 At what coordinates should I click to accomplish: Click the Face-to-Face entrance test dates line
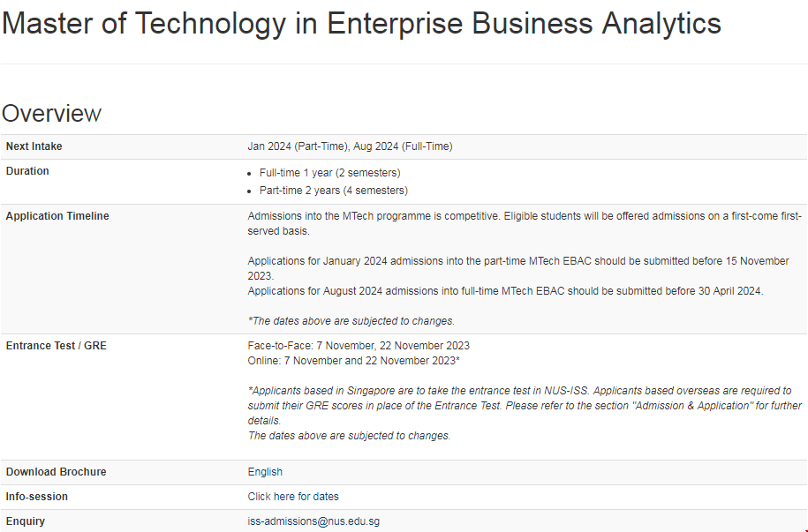[359, 346]
